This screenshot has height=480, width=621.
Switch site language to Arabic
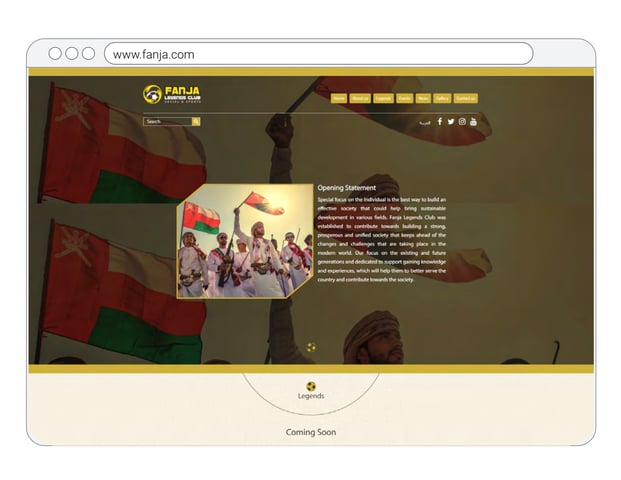coord(425,123)
